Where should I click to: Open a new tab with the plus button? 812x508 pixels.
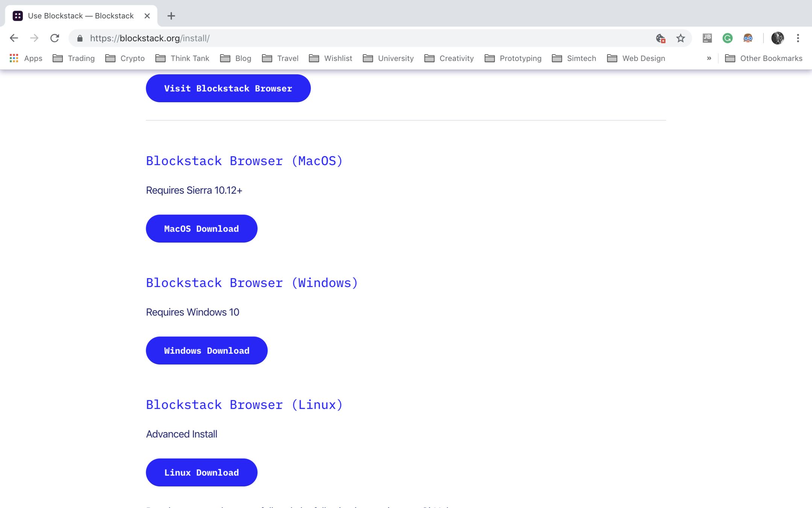[171, 16]
